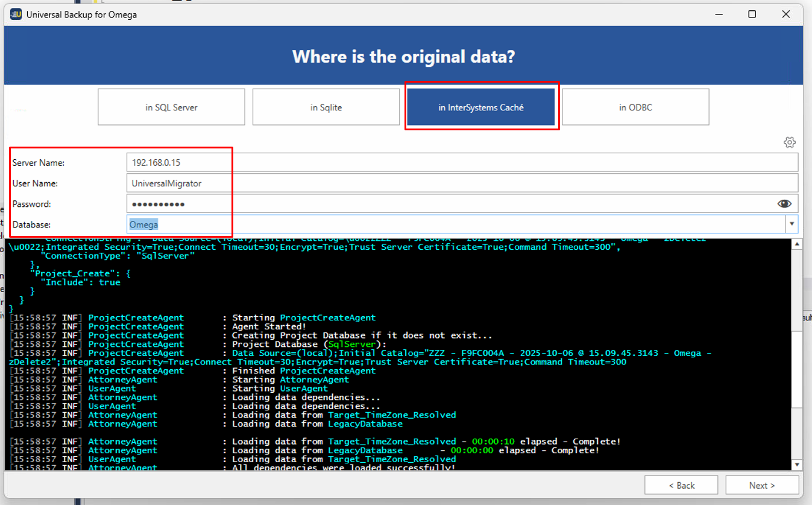Select the 'in SQL Server' source option

[171, 107]
